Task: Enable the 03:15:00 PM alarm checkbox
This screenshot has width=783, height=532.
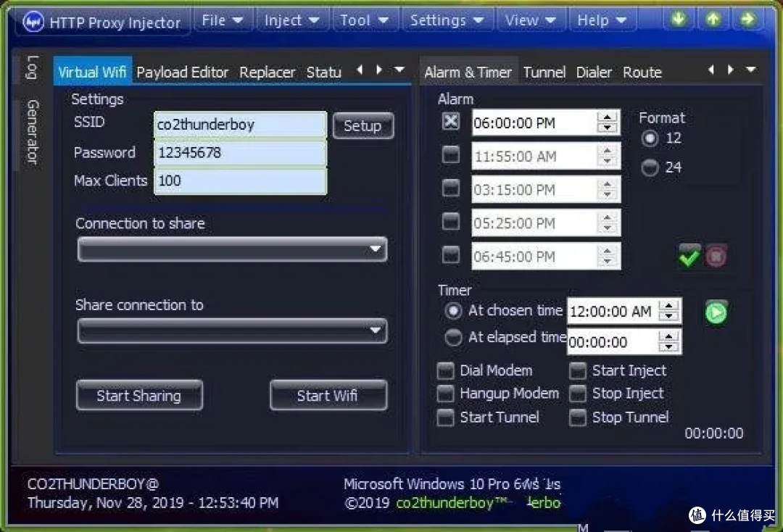Action: pos(451,188)
